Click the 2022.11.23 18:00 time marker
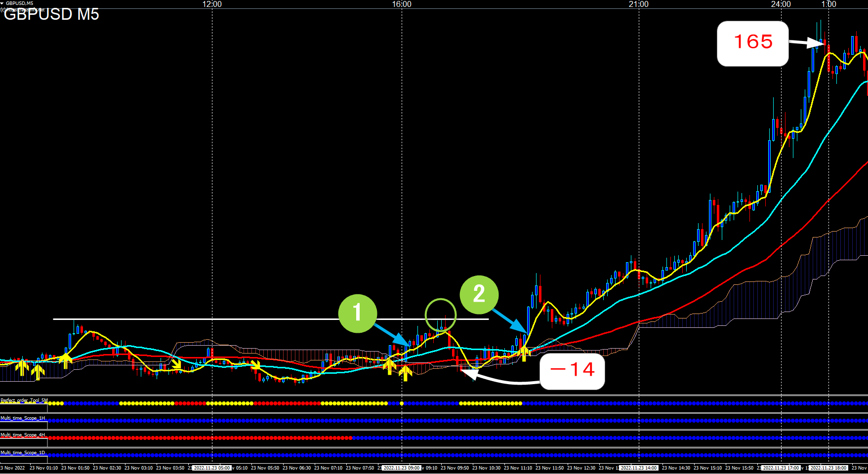This screenshot has width=868, height=474. [829, 468]
